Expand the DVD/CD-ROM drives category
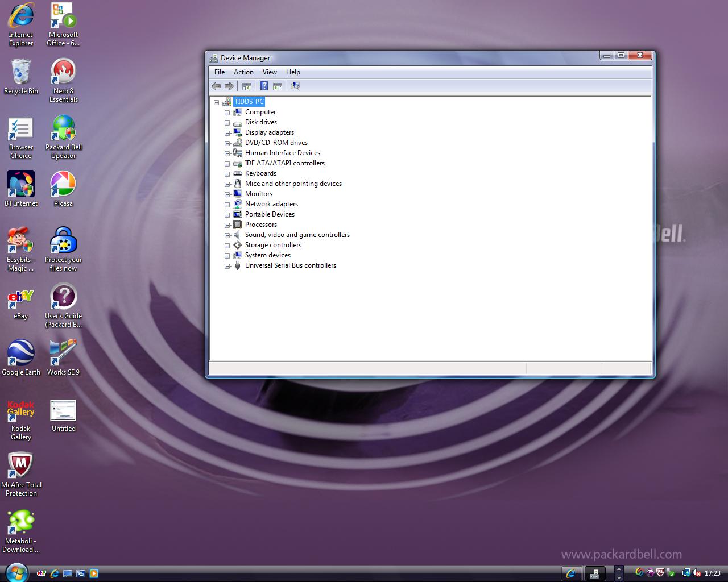 227,143
